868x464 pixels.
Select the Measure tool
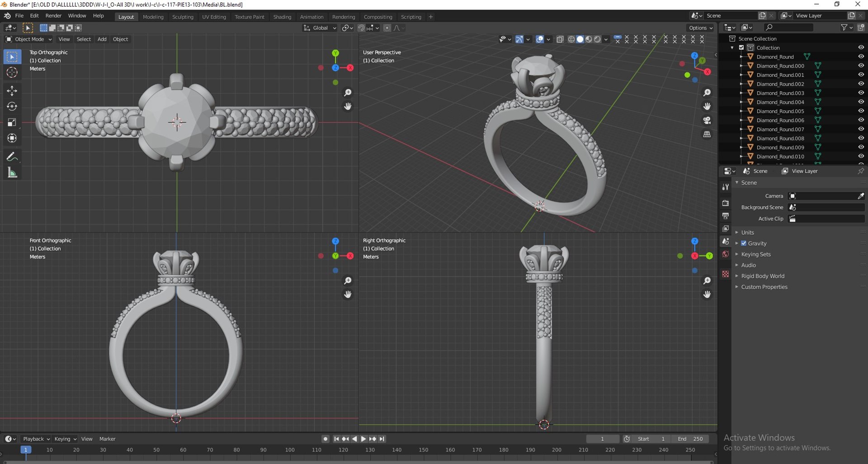pos(12,173)
